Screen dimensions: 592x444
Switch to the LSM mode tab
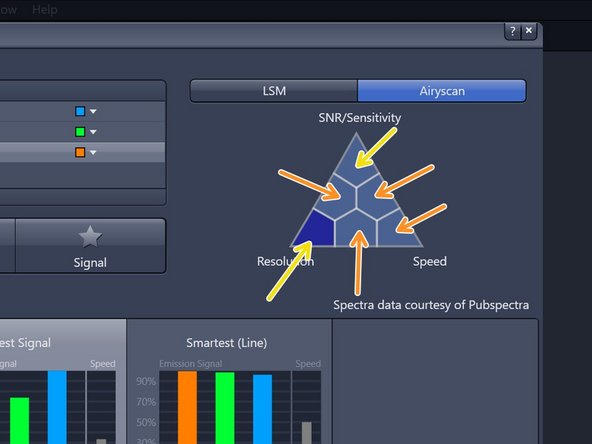[274, 91]
